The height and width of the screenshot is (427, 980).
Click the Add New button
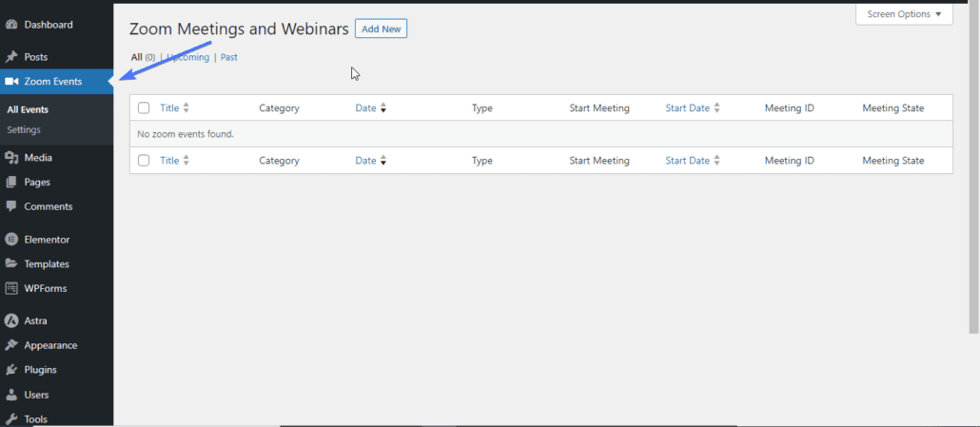point(382,29)
